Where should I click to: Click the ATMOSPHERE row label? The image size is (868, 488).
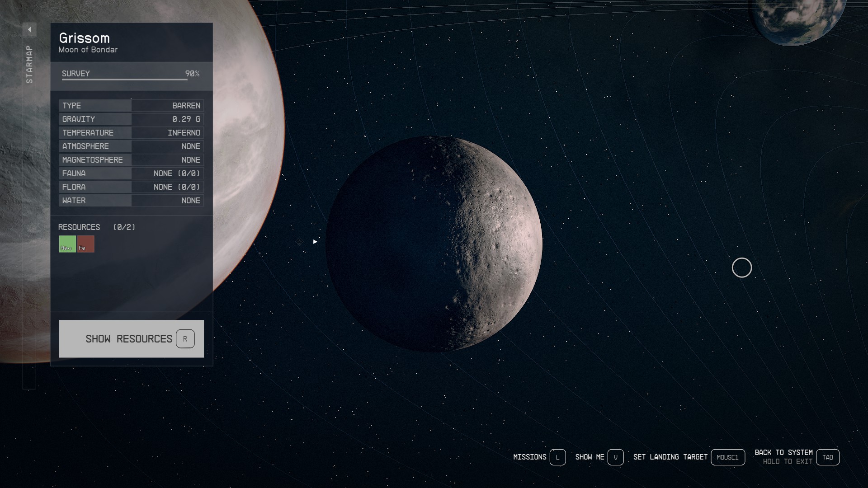(85, 146)
